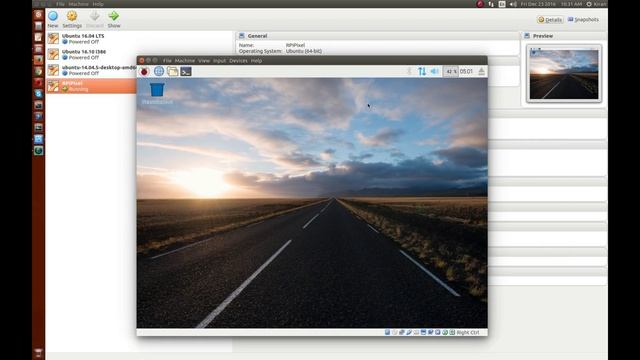Open Help menu in VirtualBox Manager top bar
This screenshot has width=640, height=360.
98,4
